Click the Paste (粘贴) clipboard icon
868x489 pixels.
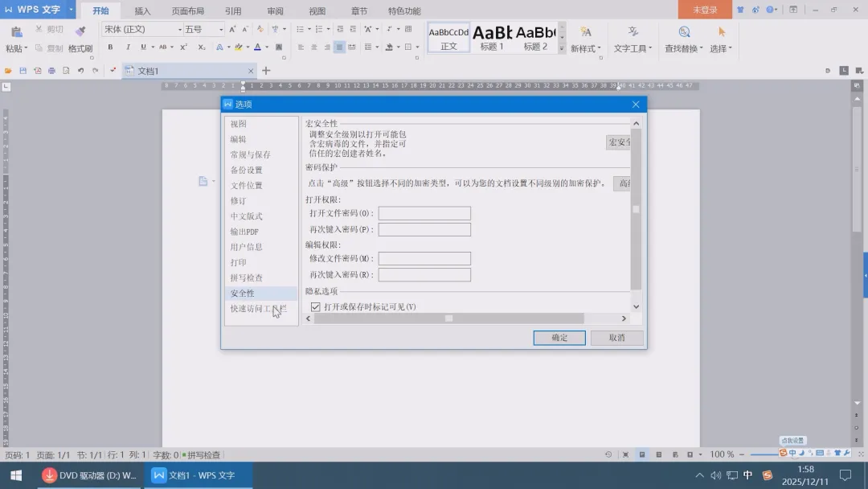[17, 32]
